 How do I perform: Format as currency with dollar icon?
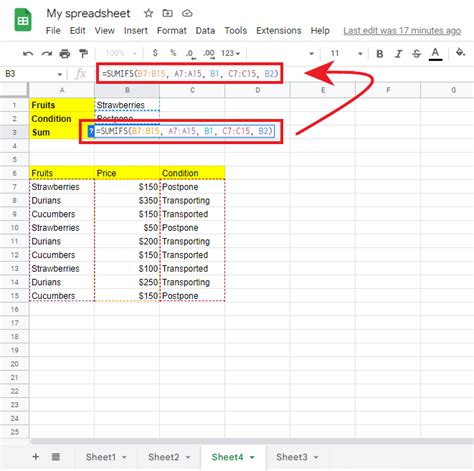pyautogui.click(x=155, y=53)
